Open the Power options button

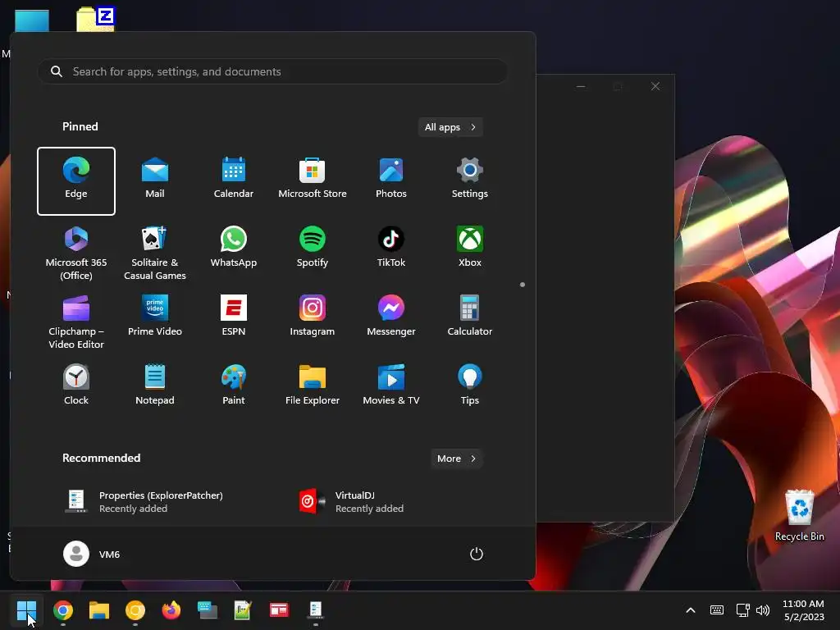[477, 554]
